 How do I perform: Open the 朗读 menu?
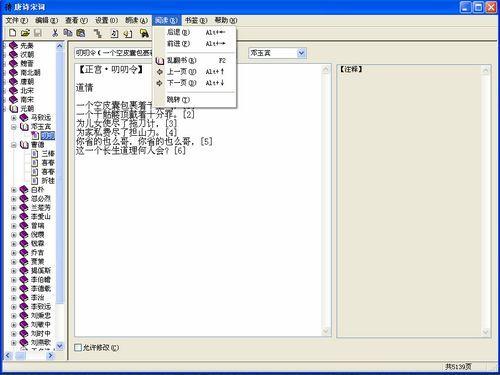coord(136,20)
